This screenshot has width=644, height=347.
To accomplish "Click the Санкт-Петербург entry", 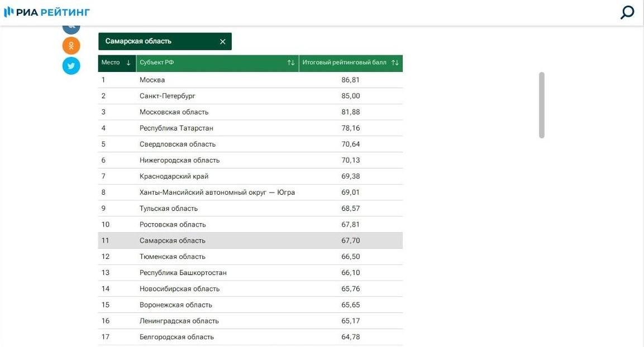I will pos(167,96).
